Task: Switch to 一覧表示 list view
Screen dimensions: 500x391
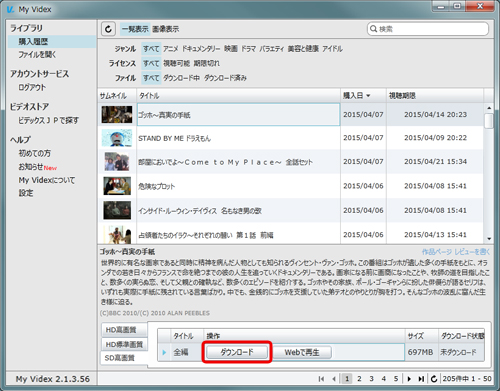Action: point(135,29)
